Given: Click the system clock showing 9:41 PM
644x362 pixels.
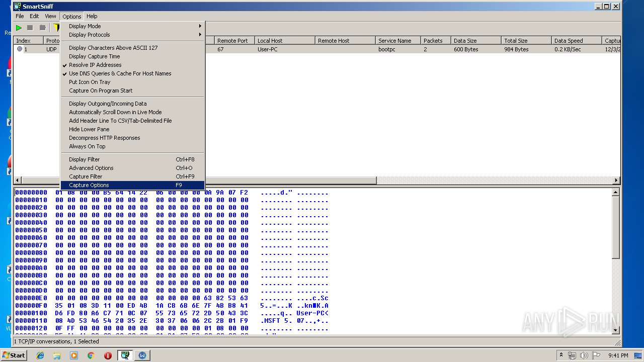Looking at the screenshot, I should point(618,355).
